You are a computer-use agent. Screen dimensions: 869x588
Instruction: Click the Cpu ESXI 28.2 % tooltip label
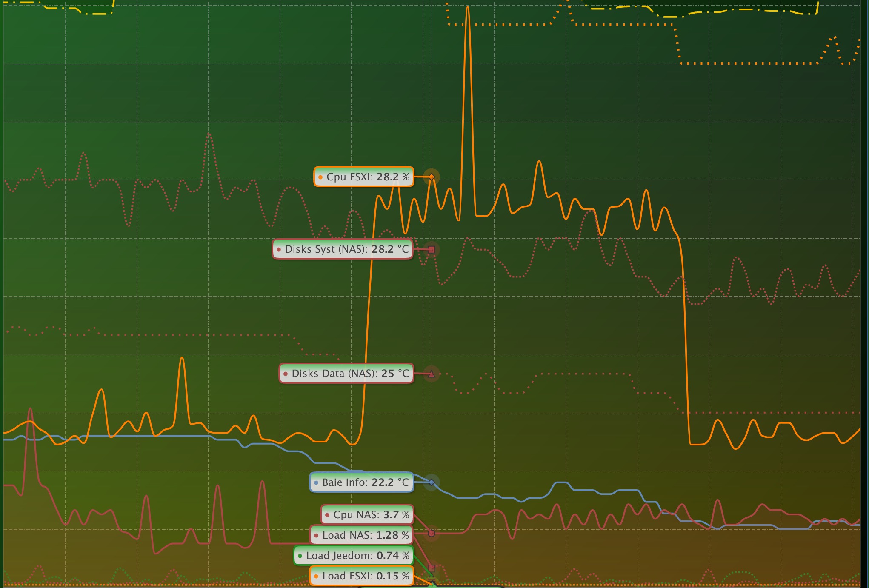[364, 177]
